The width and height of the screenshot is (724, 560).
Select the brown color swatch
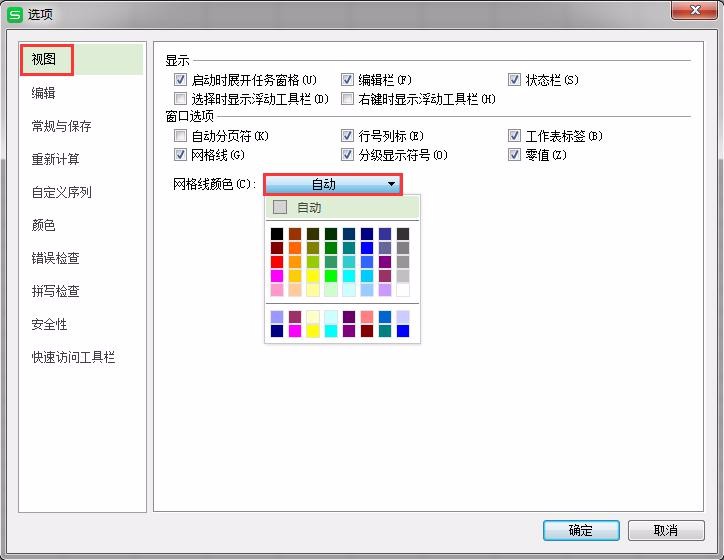(x=295, y=234)
